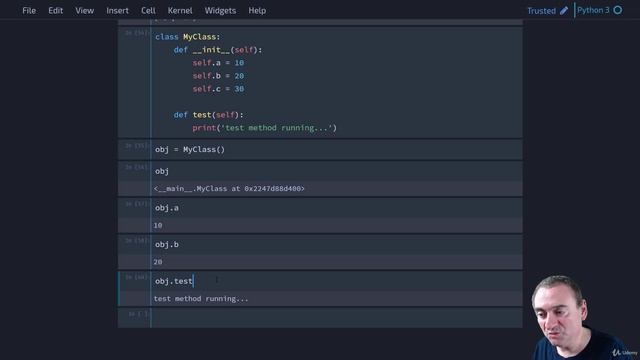
Task: Click the cell containing only obj
Action: (336, 171)
